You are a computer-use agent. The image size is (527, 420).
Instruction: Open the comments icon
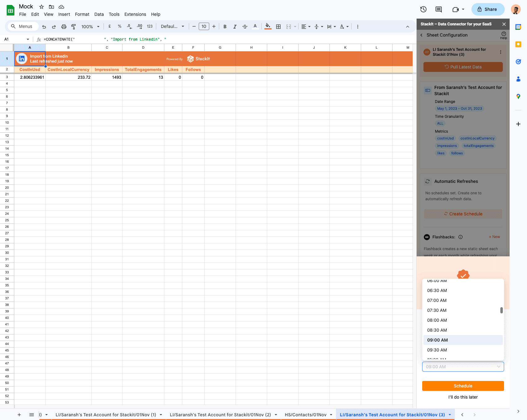click(439, 9)
